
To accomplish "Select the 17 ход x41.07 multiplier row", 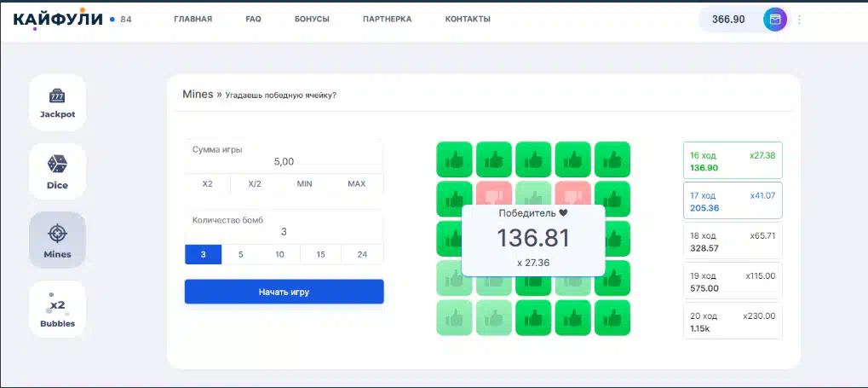I will click(x=733, y=200).
